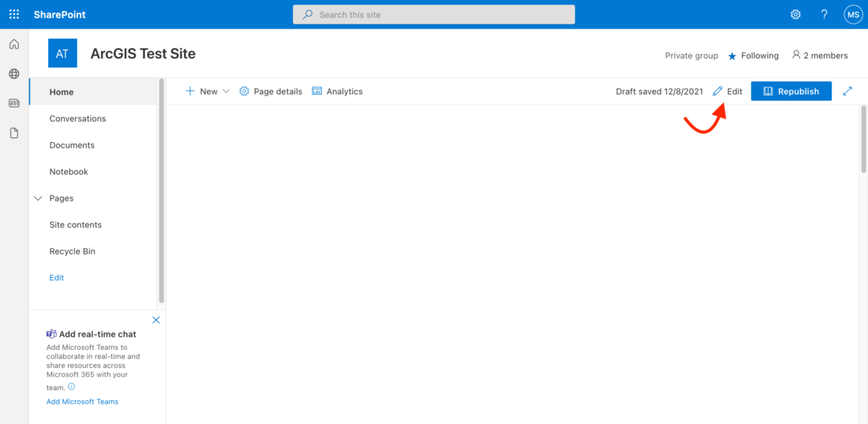
Task: Click the Add real-time chat heading
Action: click(97, 334)
